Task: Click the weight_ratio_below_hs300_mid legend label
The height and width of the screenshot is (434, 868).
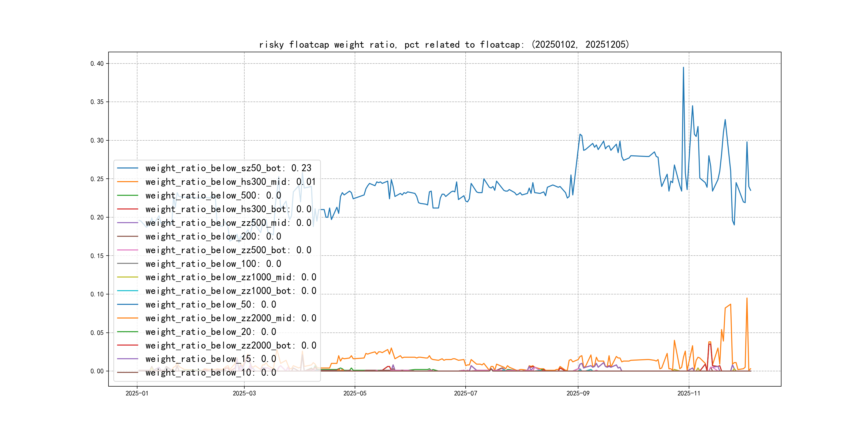Action: (x=230, y=182)
